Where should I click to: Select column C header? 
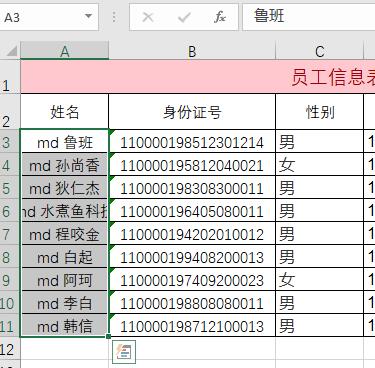(320, 51)
